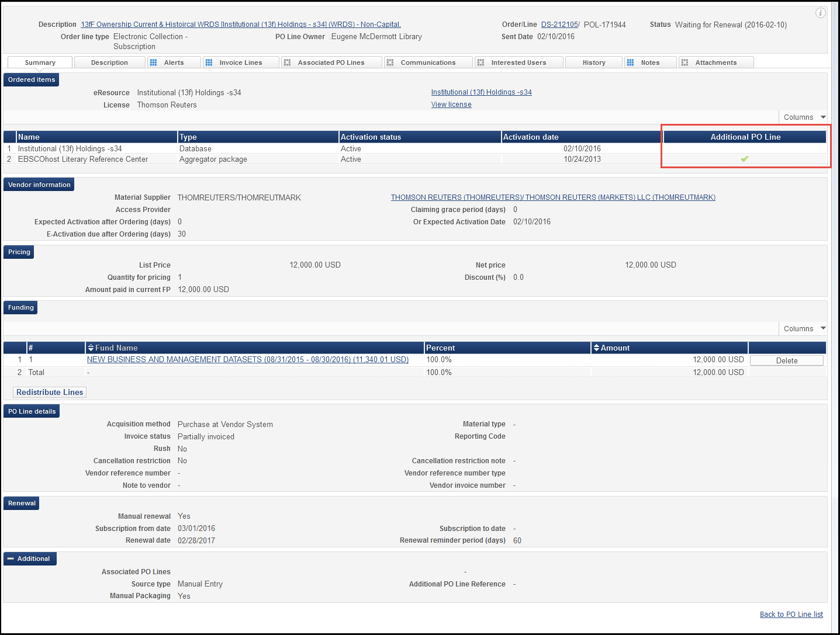Image resolution: width=840 pixels, height=635 pixels.
Task: Collapse the Additional section minus icon
Action: click(x=11, y=559)
